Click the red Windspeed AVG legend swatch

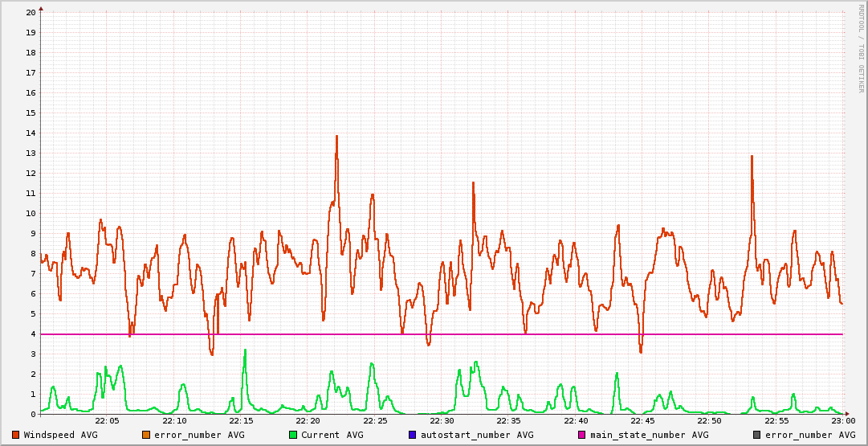pyautogui.click(x=15, y=435)
